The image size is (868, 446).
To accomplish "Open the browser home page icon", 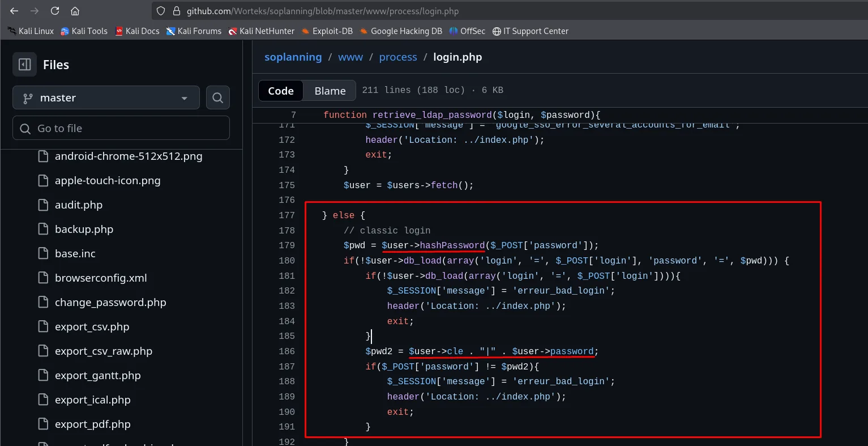I will coord(75,11).
